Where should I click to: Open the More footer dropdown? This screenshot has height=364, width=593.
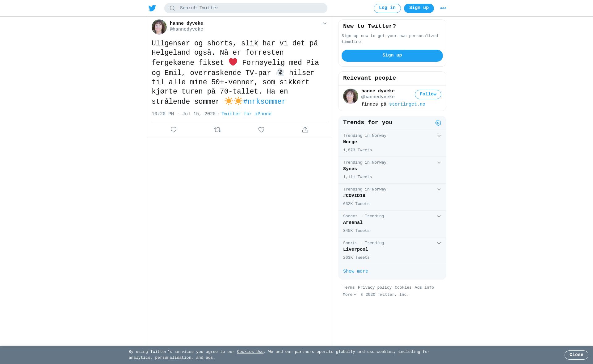pos(350,295)
